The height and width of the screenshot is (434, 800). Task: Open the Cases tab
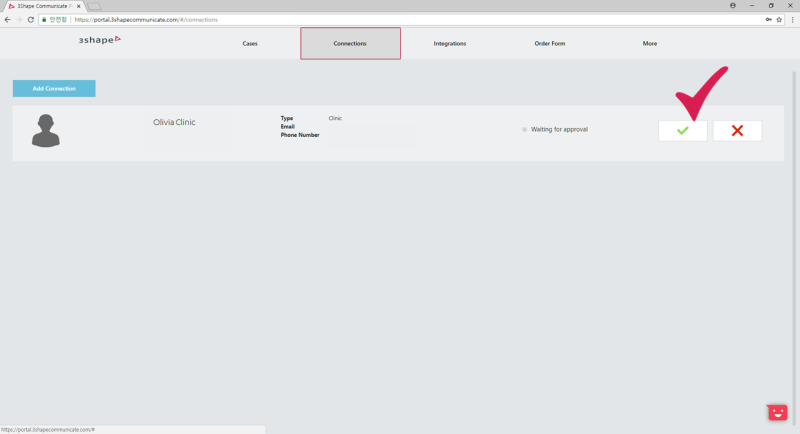pos(250,43)
